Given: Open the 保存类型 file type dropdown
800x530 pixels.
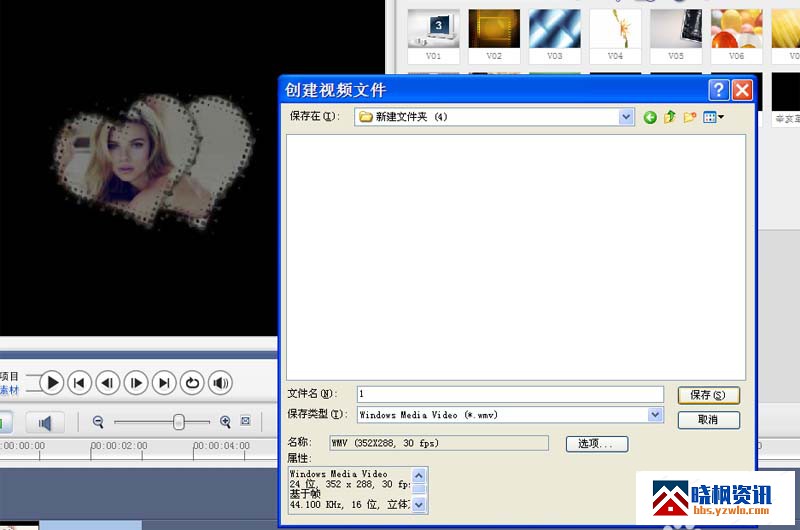Looking at the screenshot, I should (656, 414).
